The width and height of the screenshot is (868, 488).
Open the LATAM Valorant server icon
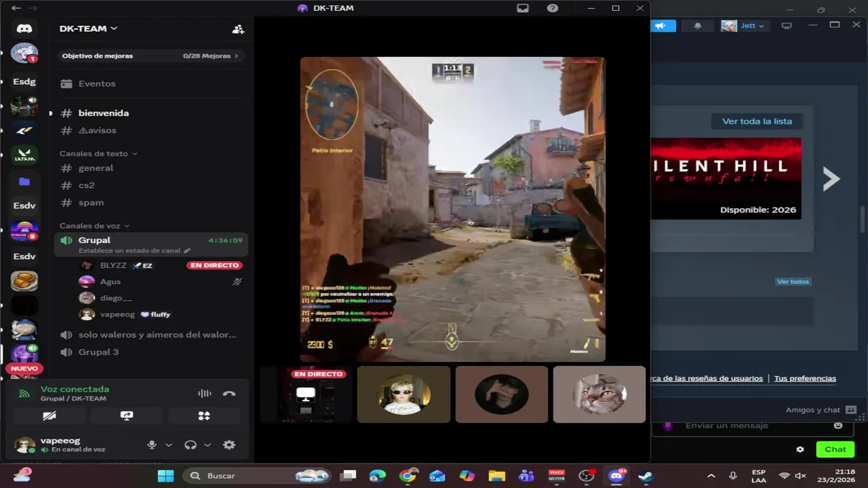24,155
